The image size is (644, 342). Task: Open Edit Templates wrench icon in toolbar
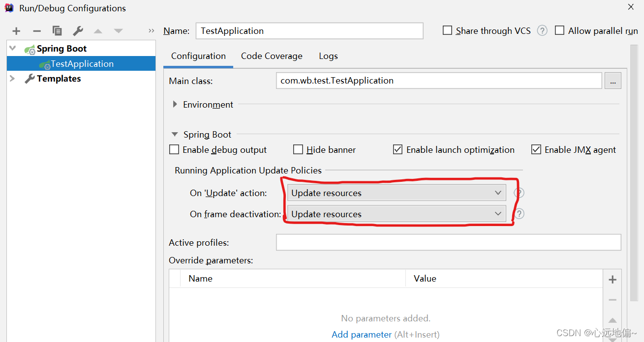(x=78, y=31)
